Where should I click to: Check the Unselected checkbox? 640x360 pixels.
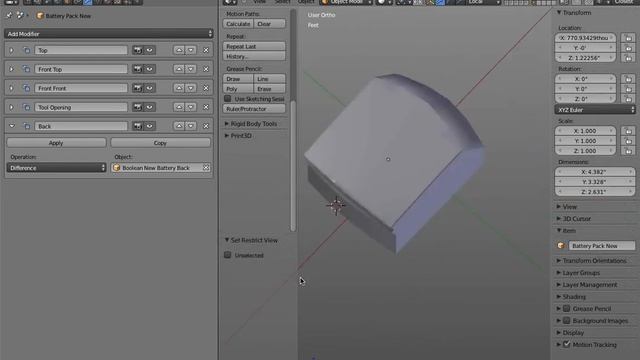(228, 255)
